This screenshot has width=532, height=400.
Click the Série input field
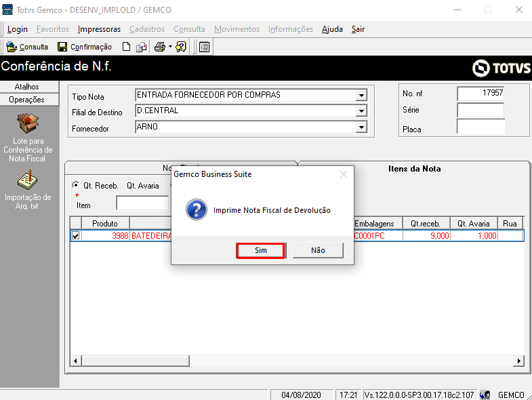(480, 110)
